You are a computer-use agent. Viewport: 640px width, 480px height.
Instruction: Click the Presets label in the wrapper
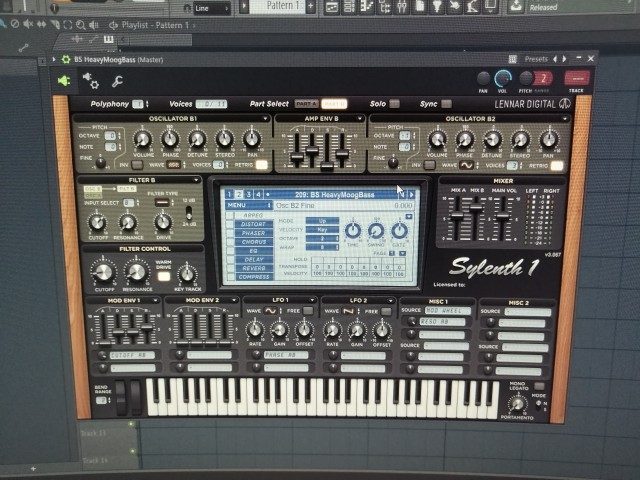click(x=536, y=60)
